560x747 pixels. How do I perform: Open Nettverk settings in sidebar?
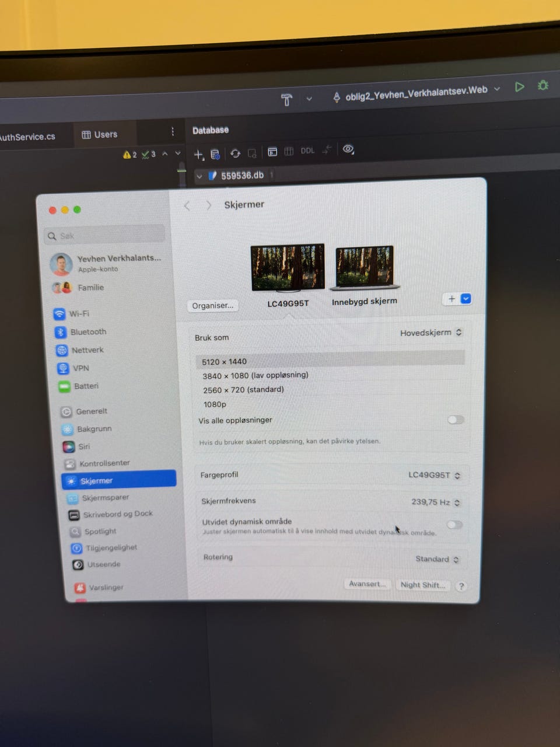point(80,350)
